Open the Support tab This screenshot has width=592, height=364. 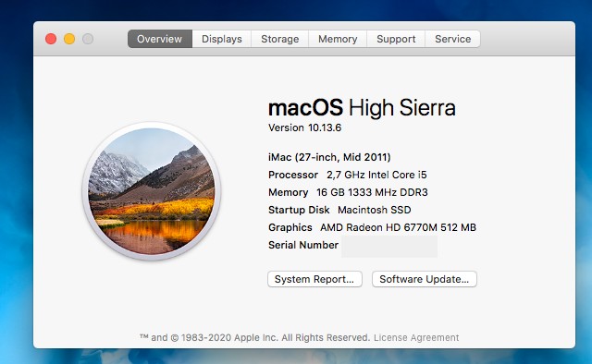396,39
